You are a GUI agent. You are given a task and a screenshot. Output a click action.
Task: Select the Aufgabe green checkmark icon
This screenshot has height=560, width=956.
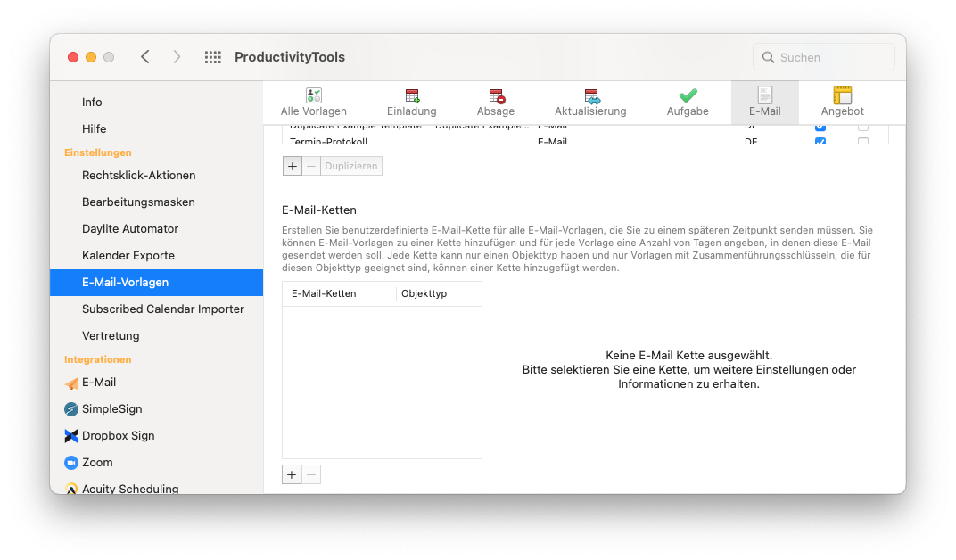pos(688,95)
